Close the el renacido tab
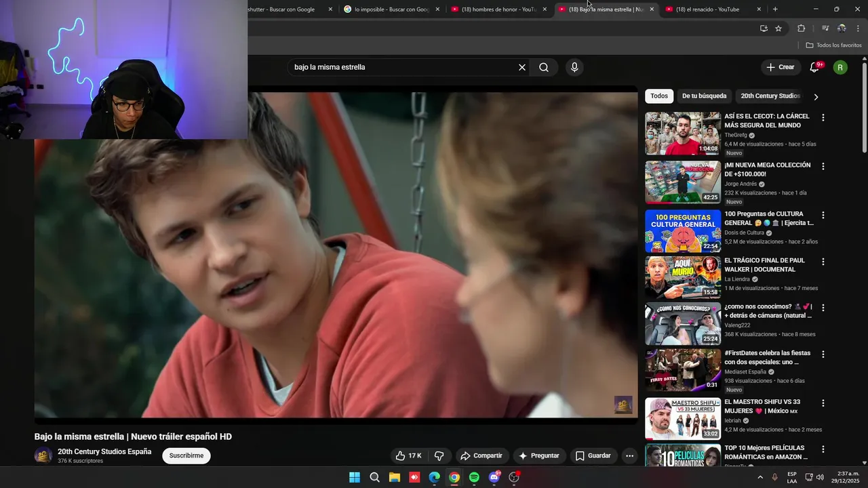The width and height of the screenshot is (868, 488). tap(759, 9)
